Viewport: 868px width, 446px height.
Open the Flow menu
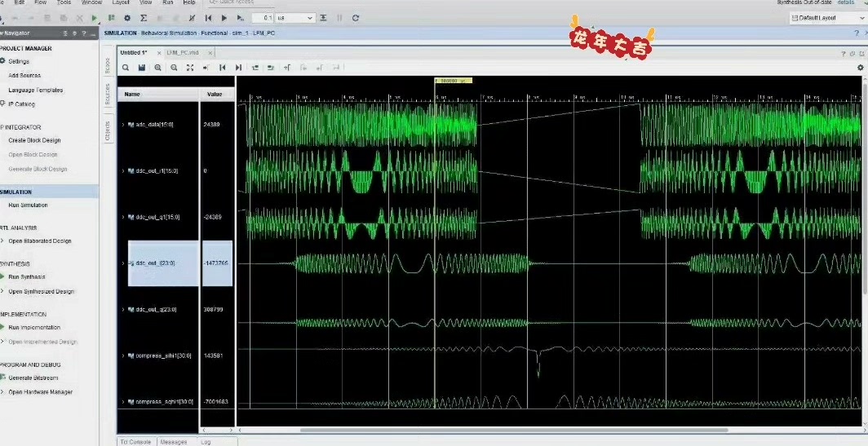pyautogui.click(x=41, y=2)
